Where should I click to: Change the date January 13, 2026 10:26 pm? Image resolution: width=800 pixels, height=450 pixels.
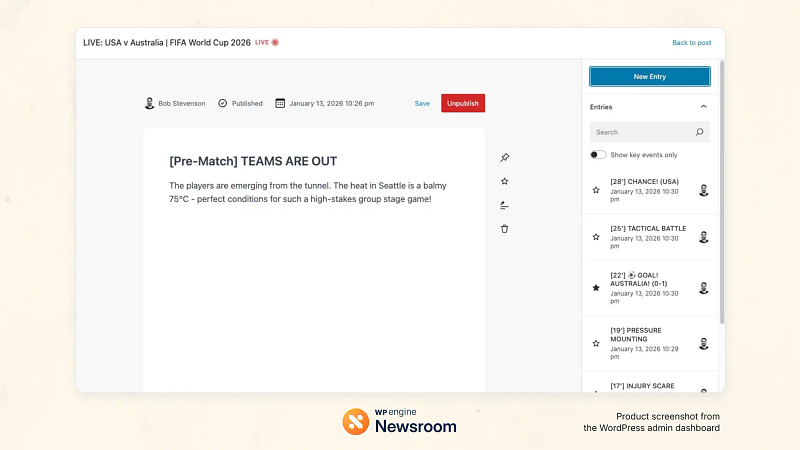[x=332, y=103]
